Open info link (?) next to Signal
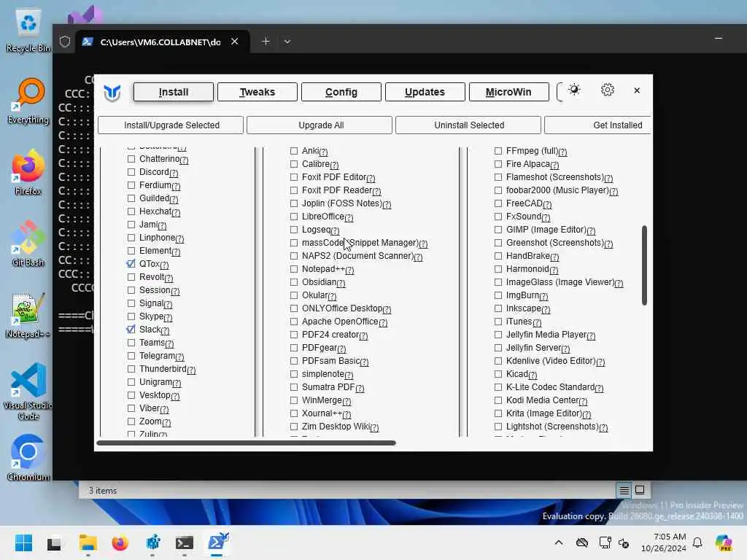Viewport: 747px width, 560px height. coord(169,304)
